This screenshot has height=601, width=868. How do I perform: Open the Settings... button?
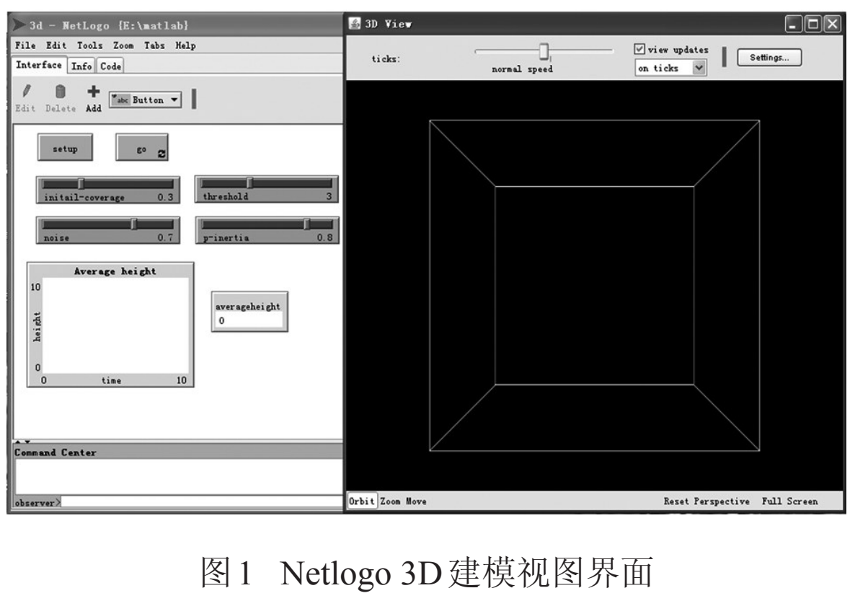coord(770,58)
